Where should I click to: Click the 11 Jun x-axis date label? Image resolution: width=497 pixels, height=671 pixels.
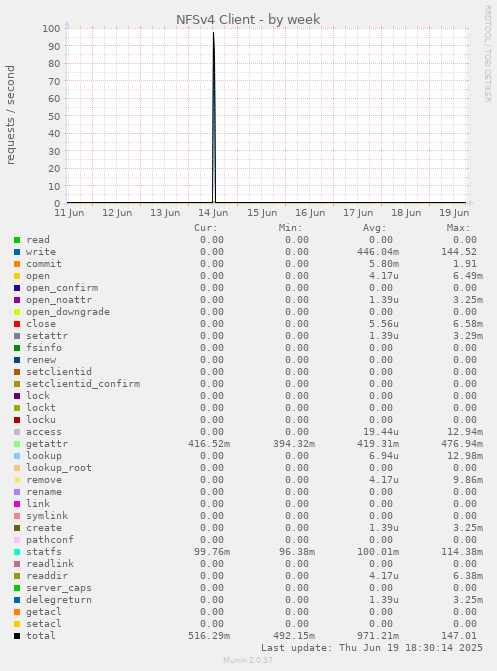coord(69,213)
